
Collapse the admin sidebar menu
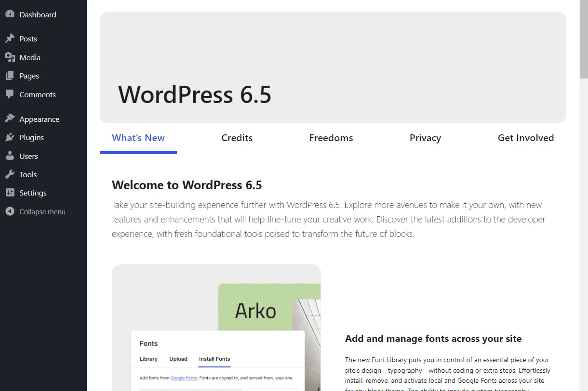coord(43,211)
